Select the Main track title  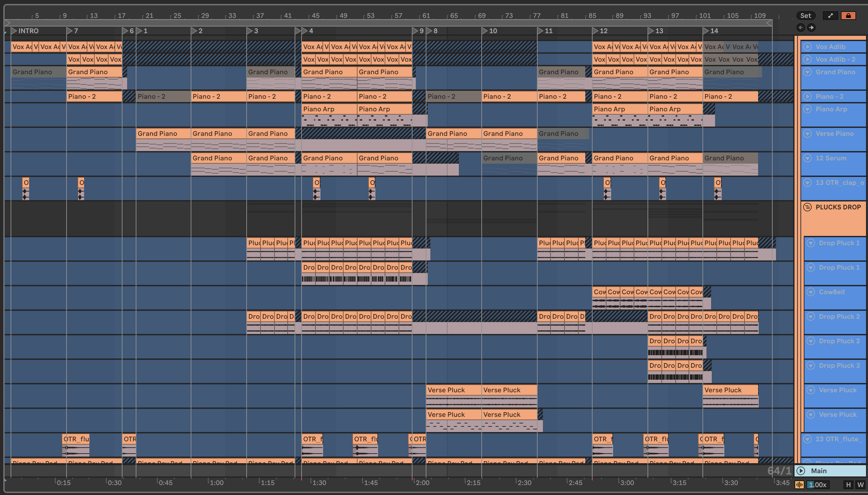tap(819, 470)
